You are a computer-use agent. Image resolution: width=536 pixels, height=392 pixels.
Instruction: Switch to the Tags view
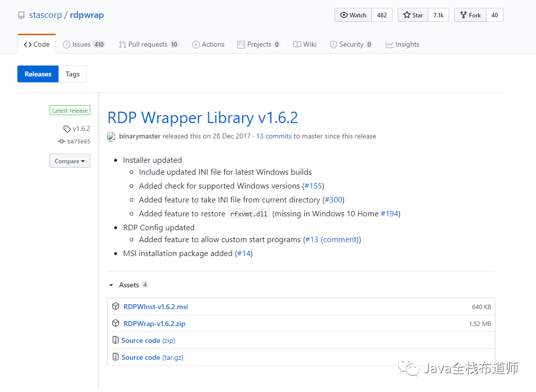point(72,74)
